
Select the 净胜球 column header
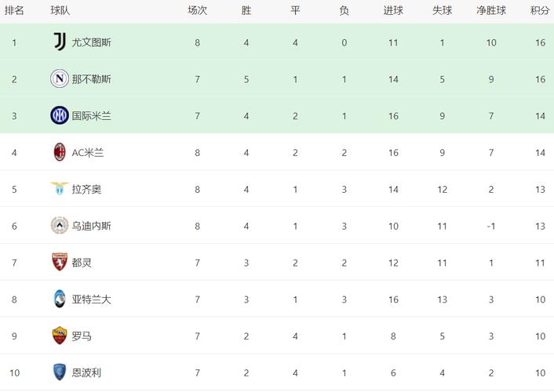(491, 11)
